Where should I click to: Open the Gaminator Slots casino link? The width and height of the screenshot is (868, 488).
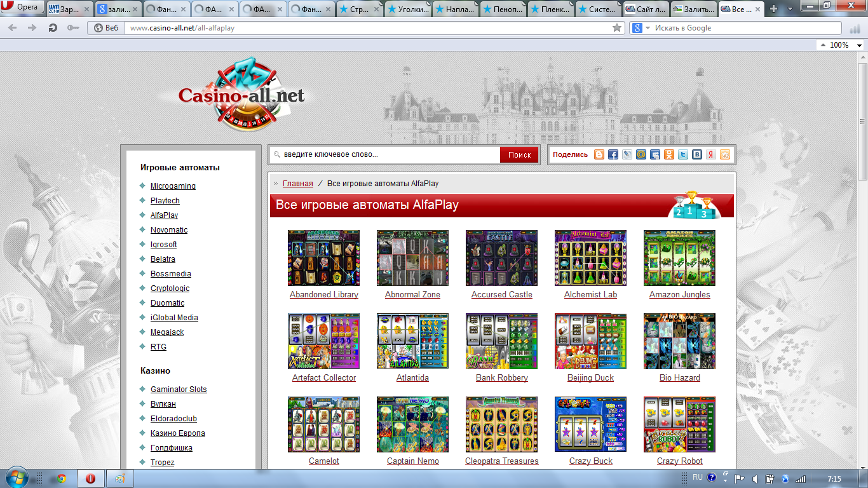tap(179, 390)
